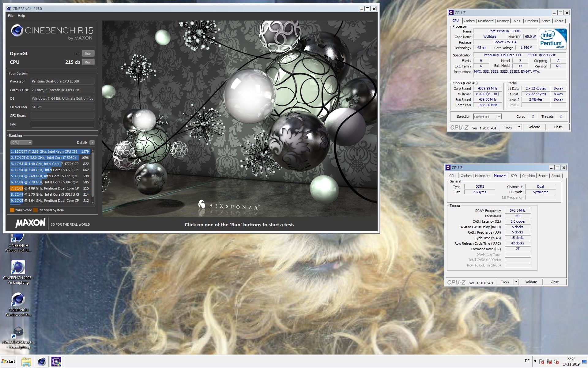Click the Cinebench R15 logo sphere
This screenshot has width=588, height=368.
click(x=17, y=30)
